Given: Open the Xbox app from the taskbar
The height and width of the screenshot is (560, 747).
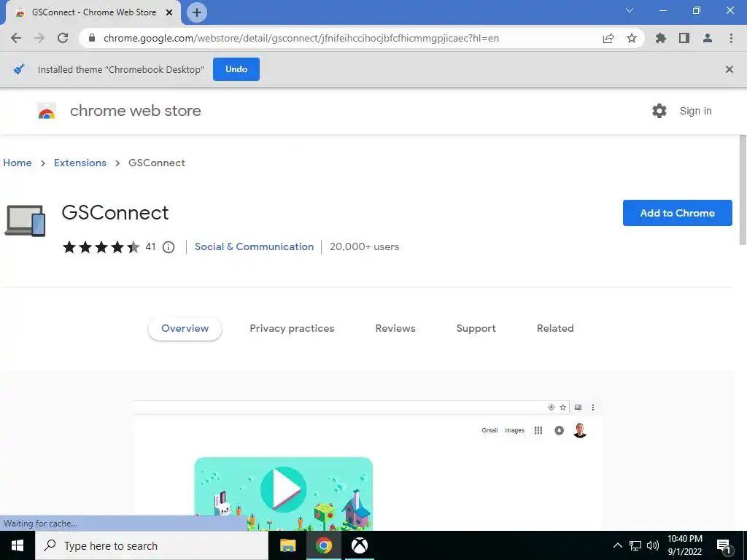Looking at the screenshot, I should pos(360,545).
